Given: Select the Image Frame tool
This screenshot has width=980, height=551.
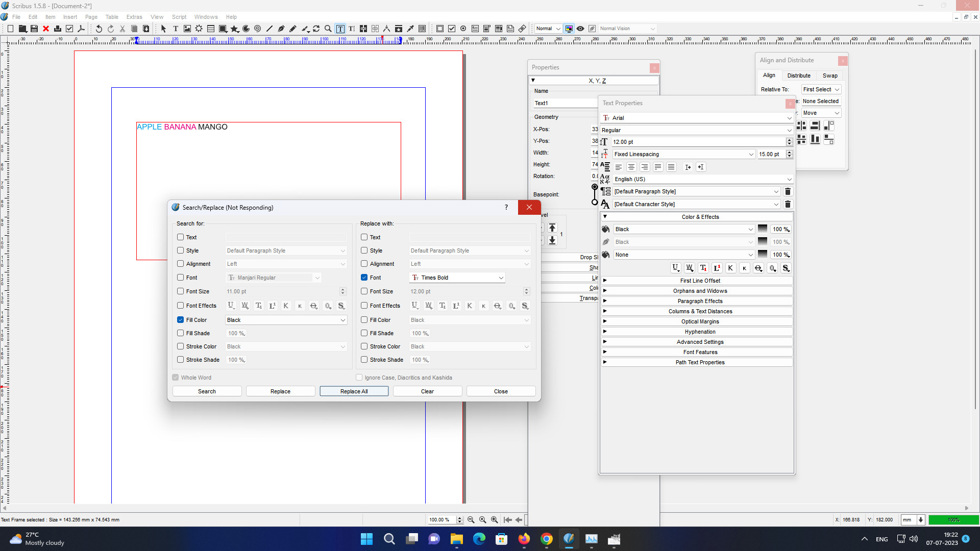Looking at the screenshot, I should 187,29.
